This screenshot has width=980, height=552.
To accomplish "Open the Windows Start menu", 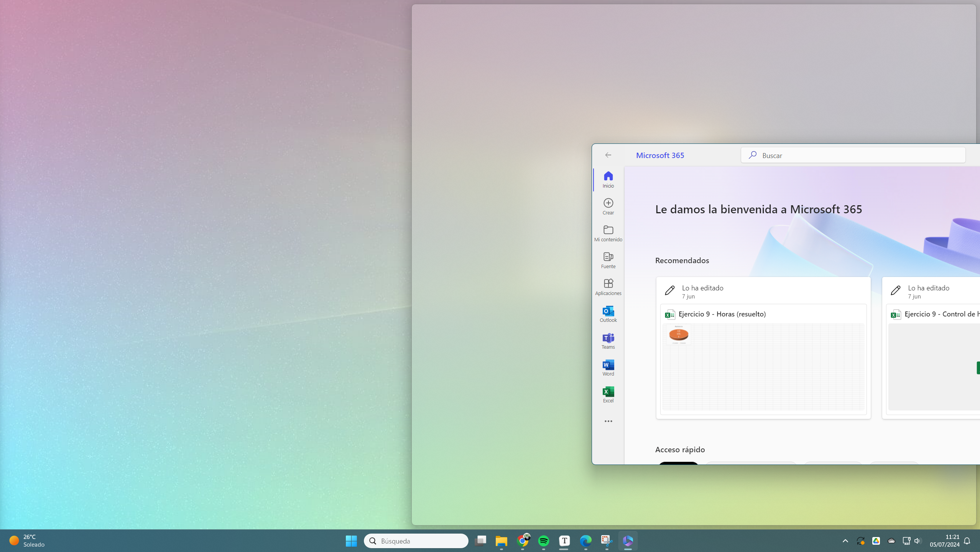I will click(x=351, y=541).
